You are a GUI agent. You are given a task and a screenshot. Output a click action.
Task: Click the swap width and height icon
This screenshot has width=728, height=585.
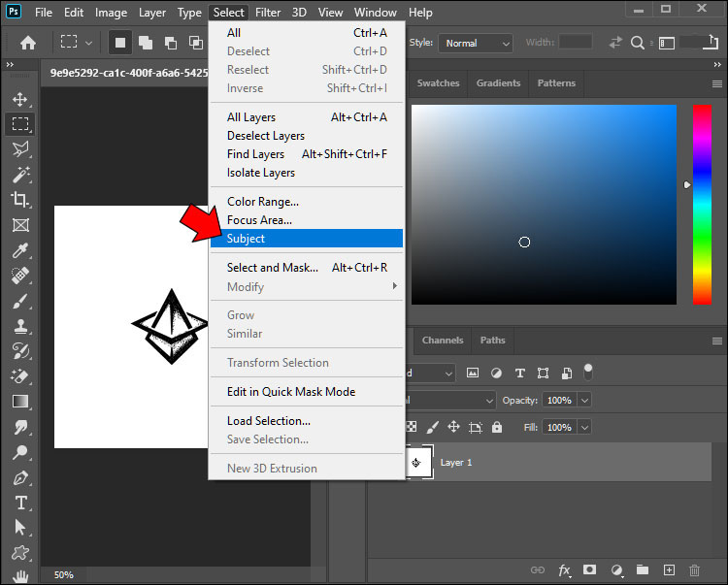tap(615, 43)
